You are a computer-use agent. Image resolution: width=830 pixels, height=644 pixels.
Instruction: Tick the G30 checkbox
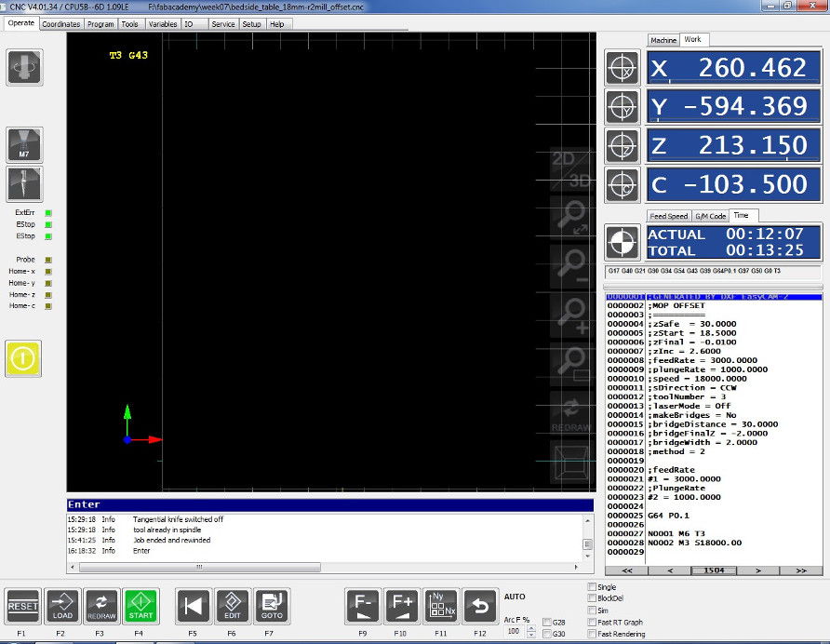547,634
